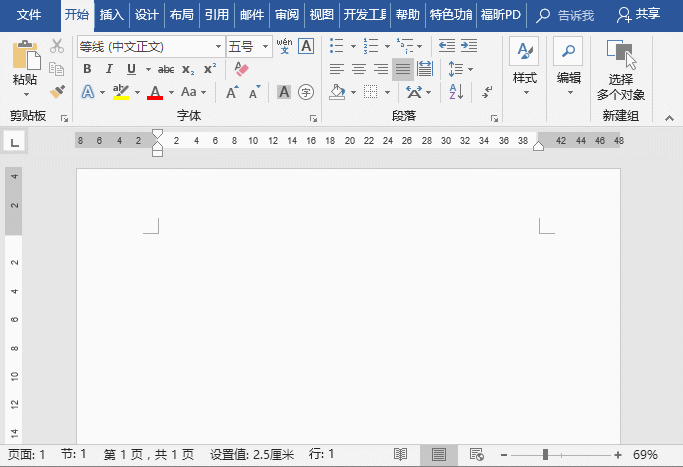The height and width of the screenshot is (467, 683).
Task: Switch to the 插入 ribbon tab
Action: [112, 15]
